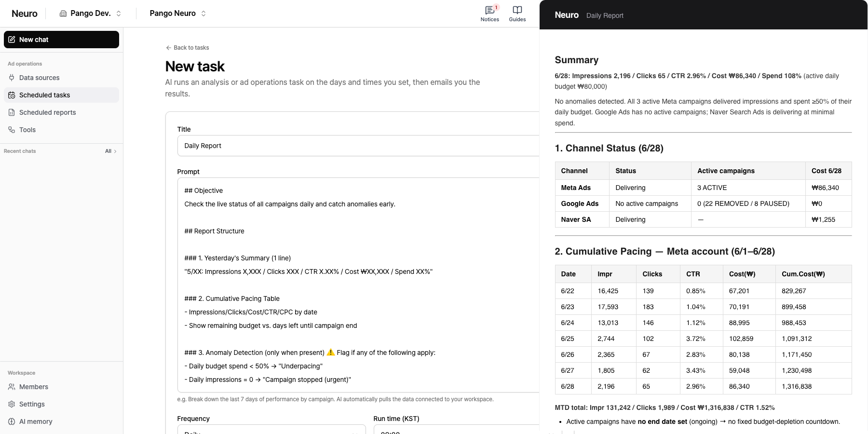The width and height of the screenshot is (868, 434).
Task: Go to Scheduled tasks in sidebar
Action: click(x=61, y=95)
